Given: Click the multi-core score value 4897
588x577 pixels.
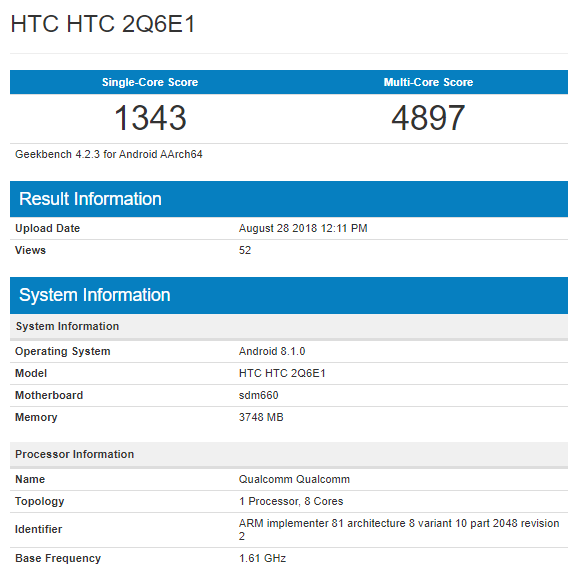Looking at the screenshot, I should point(428,118).
